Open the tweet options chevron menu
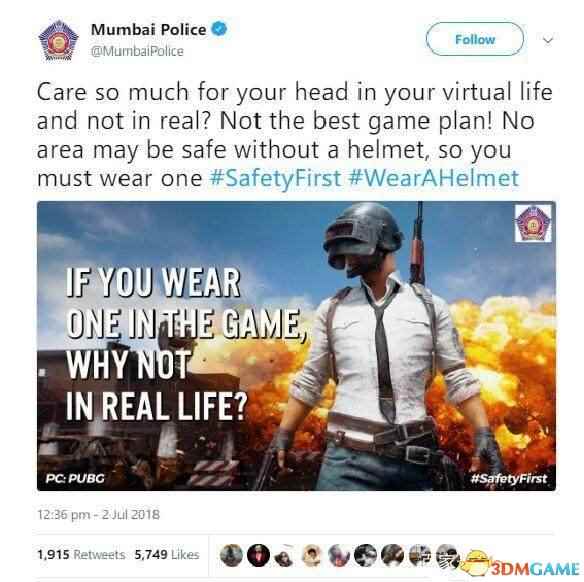This screenshot has height=582, width=584. [548, 39]
